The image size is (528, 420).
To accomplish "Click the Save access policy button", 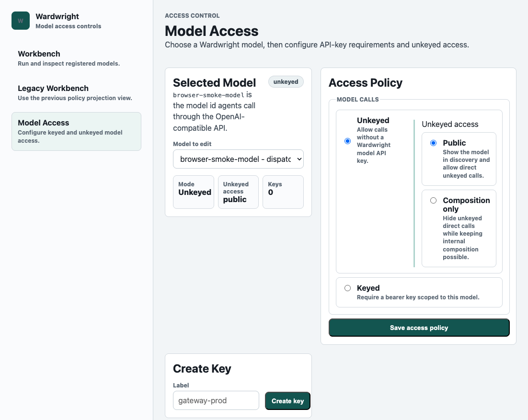I will 419,328.
